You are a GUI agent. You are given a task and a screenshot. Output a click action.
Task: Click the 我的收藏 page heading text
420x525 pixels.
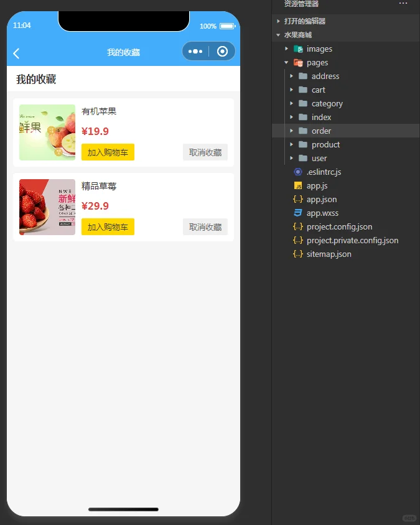click(x=36, y=80)
